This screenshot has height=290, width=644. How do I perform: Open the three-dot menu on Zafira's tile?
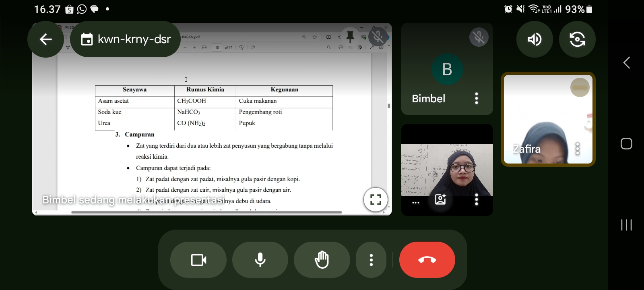[x=578, y=149]
